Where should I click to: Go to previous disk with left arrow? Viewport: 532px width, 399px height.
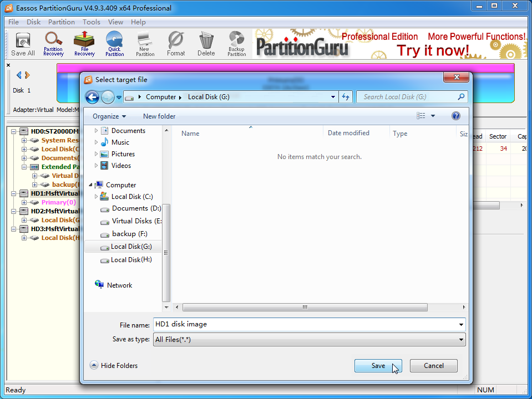click(19, 75)
